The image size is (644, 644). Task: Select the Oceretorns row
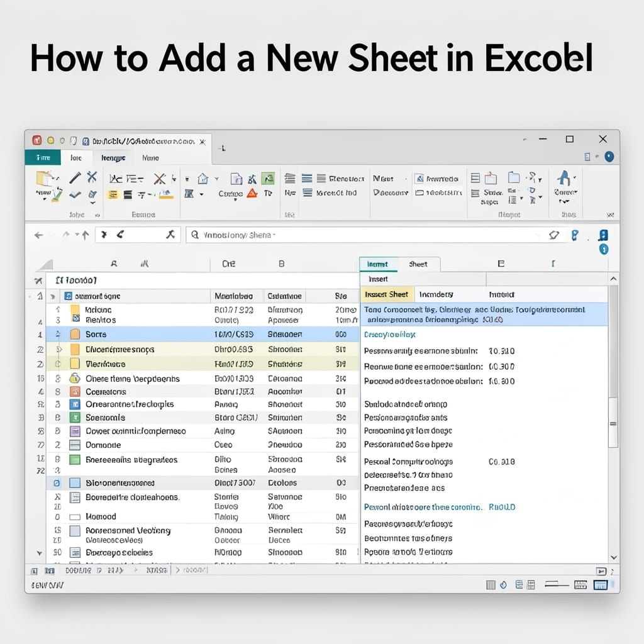tap(202, 391)
